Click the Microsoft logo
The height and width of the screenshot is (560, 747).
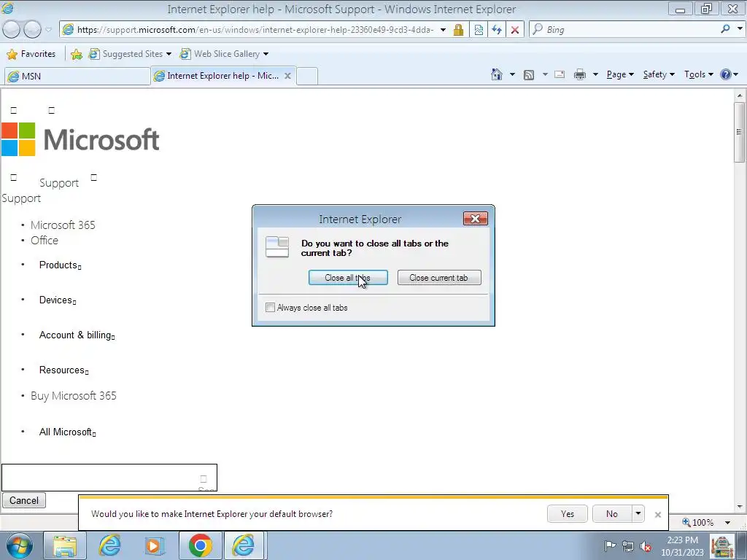pos(80,139)
